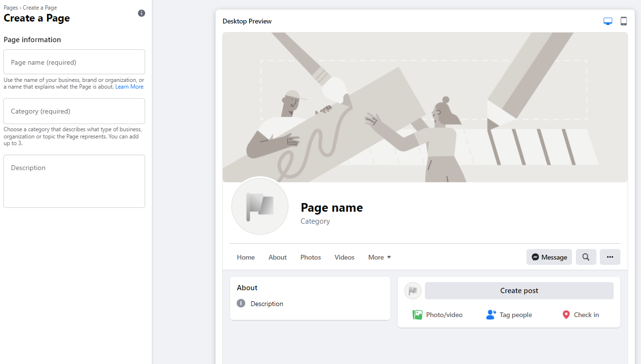Focus the Description text area
Image resolution: width=641 pixels, height=364 pixels.
[74, 181]
